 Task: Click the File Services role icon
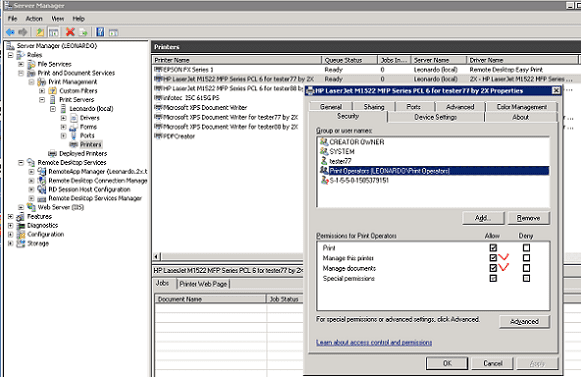(31, 64)
